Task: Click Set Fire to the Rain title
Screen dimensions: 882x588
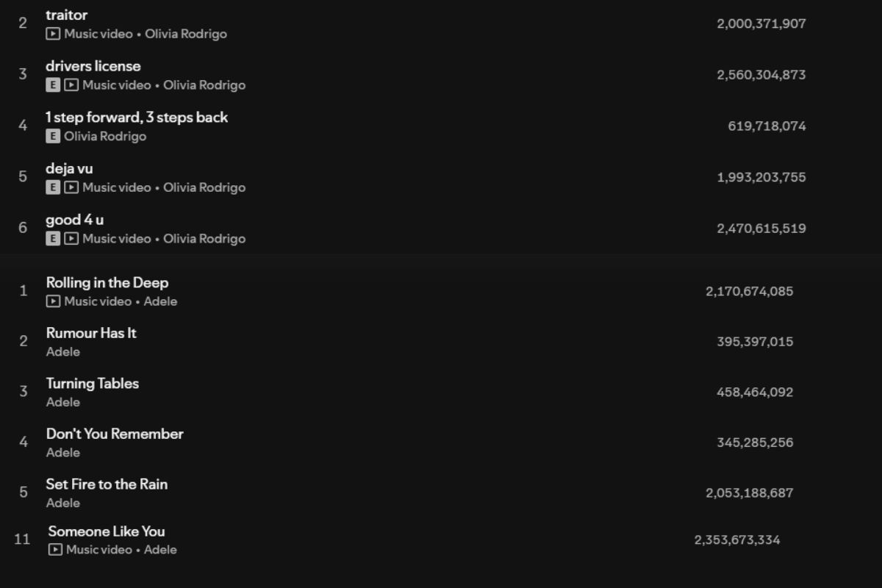Action: [x=107, y=484]
